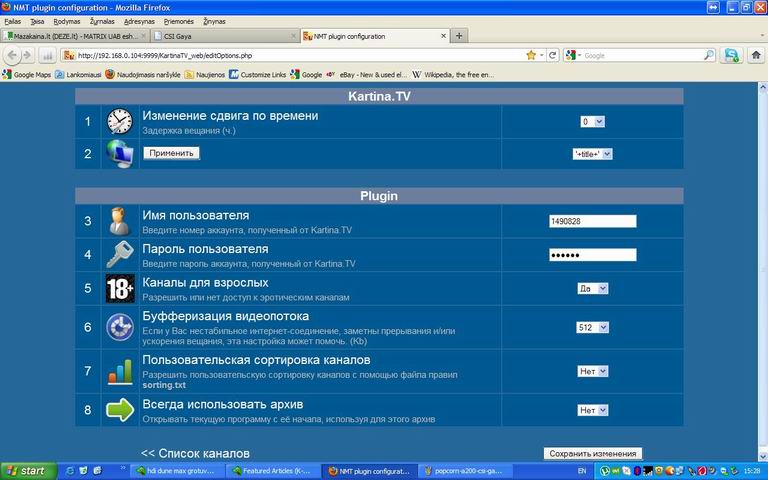Open the Žurnalas menu
This screenshot has width=768, height=480.
[102, 22]
